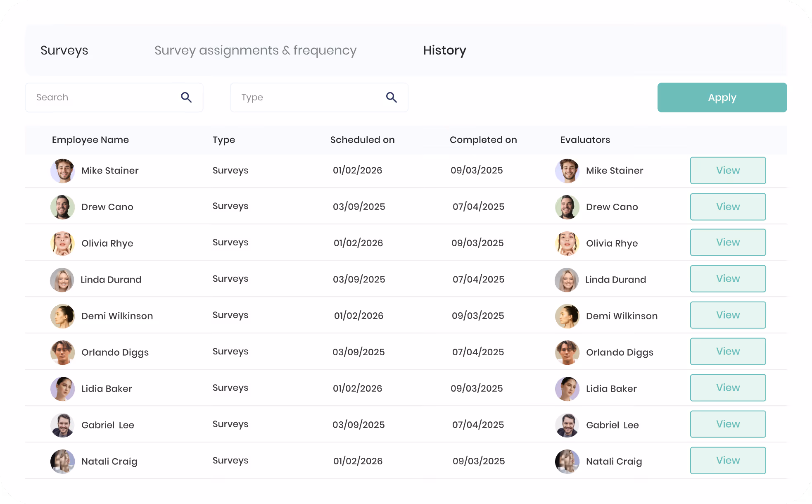Click Linda Durand's evaluator avatar
Viewport: 812px width, 504px height.
pos(567,280)
